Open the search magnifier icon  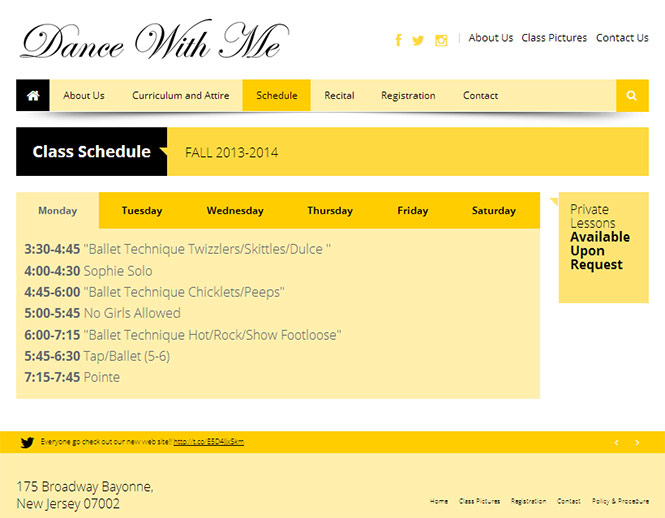tap(632, 95)
